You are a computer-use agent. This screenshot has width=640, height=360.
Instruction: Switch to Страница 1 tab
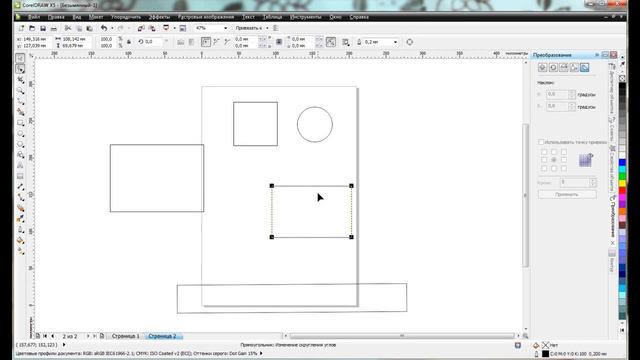125,336
